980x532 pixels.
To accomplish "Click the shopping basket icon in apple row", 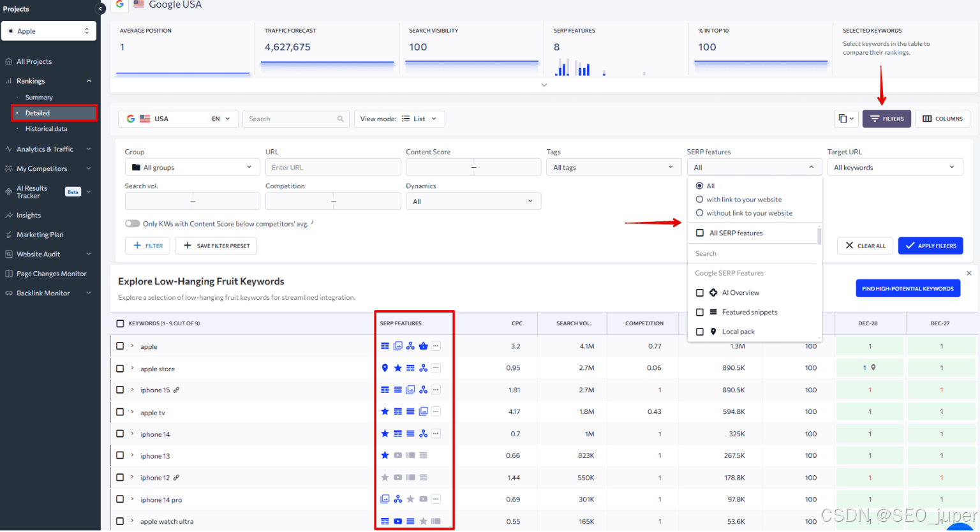I will point(423,346).
